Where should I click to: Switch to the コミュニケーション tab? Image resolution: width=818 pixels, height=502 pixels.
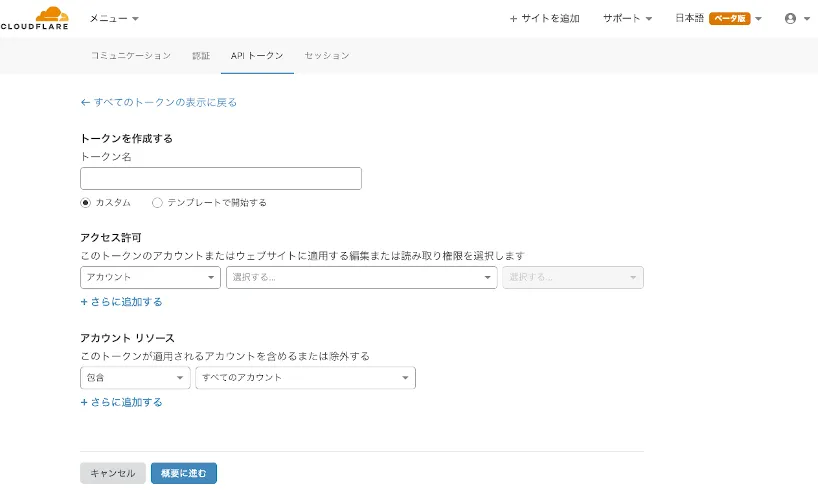[131, 55]
